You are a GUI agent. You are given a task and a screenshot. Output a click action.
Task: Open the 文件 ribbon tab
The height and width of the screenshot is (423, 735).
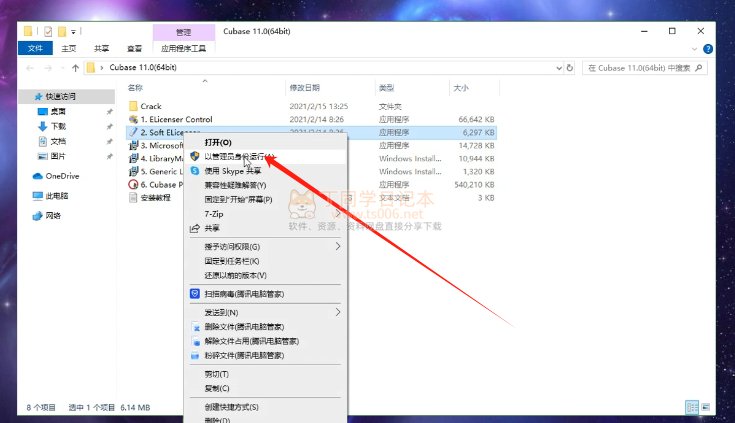35,48
